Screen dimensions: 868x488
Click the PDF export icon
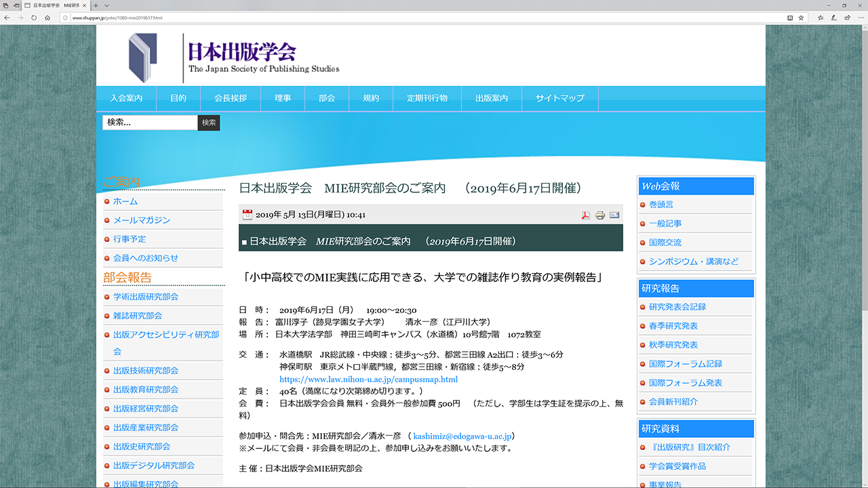586,216
